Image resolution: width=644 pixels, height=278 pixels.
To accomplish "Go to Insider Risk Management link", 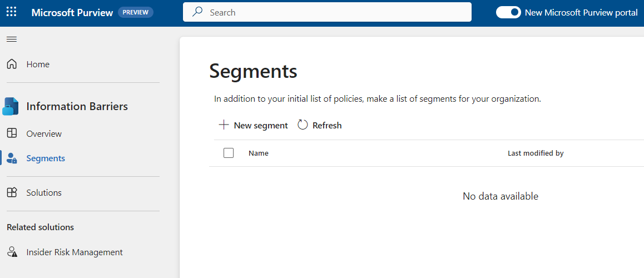I will coord(75,252).
